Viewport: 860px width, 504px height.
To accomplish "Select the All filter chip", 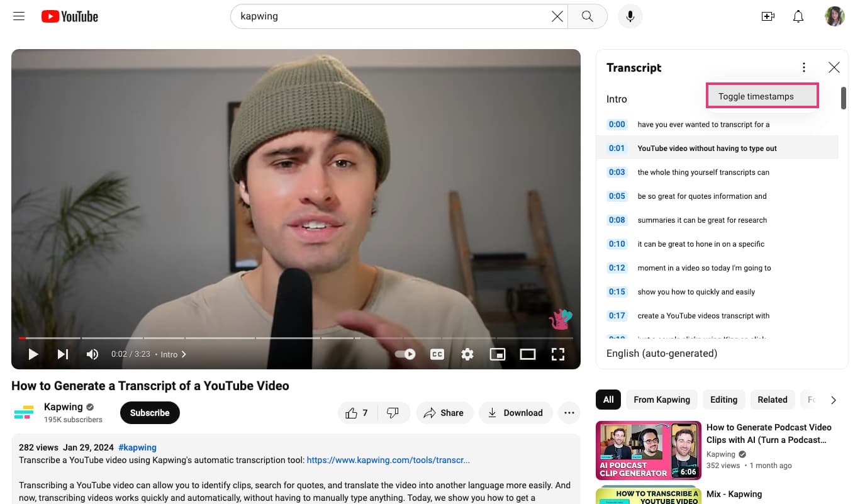I will tap(608, 400).
